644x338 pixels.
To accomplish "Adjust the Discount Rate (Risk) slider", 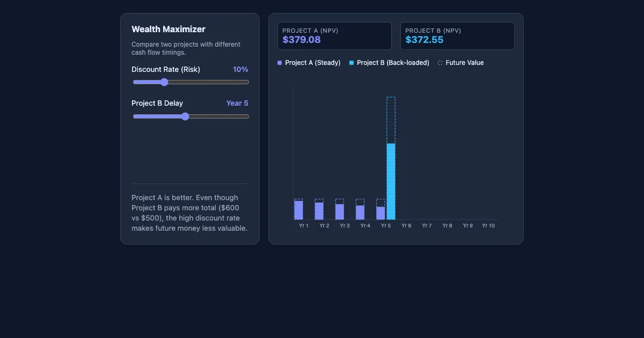I will [191, 82].
